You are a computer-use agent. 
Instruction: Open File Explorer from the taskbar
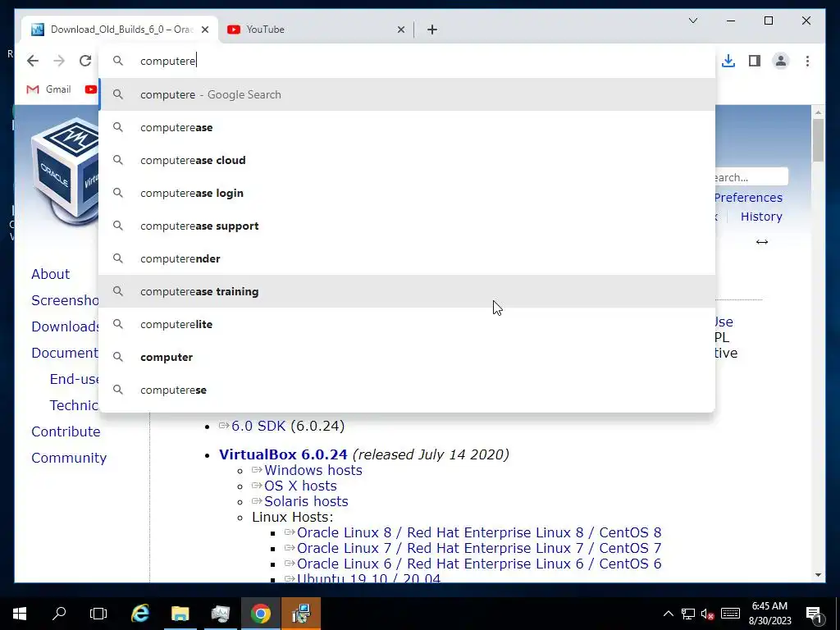[x=180, y=614]
